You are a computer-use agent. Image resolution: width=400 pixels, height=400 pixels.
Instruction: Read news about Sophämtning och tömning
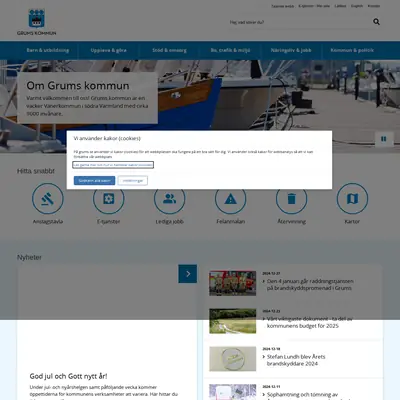point(302,395)
